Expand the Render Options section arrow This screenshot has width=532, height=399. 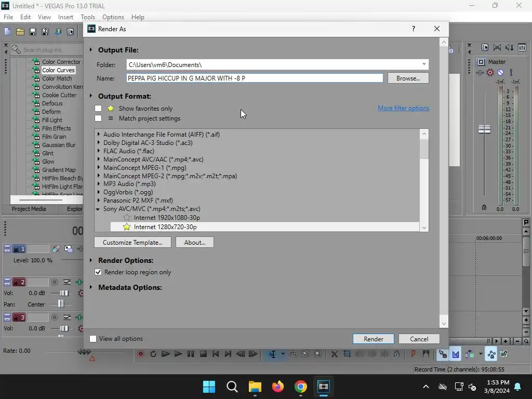(91, 260)
